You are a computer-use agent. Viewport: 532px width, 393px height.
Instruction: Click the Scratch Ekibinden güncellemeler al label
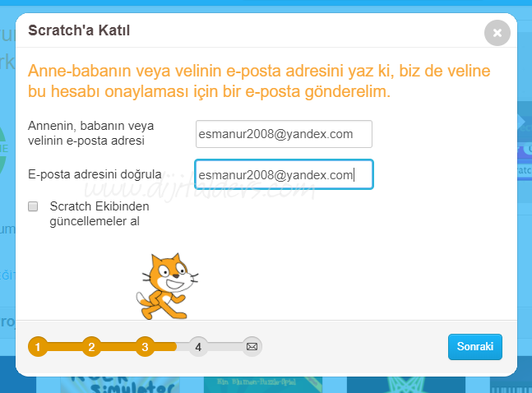99,214
